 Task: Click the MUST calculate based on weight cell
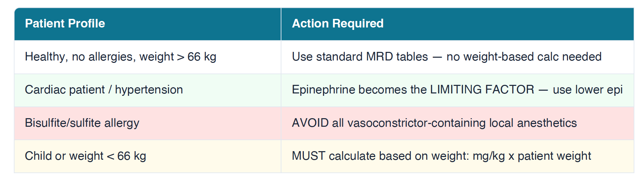click(441, 156)
